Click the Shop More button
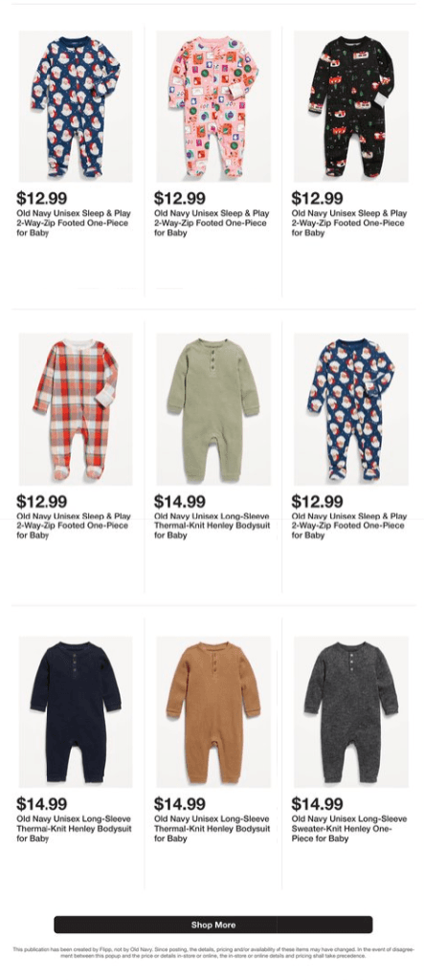 [213, 925]
